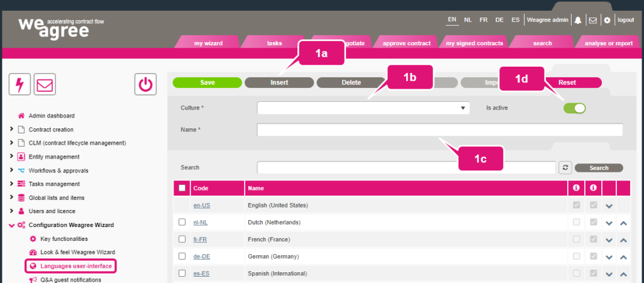Open analyse or report tab
The height and width of the screenshot is (283, 644).
[609, 43]
